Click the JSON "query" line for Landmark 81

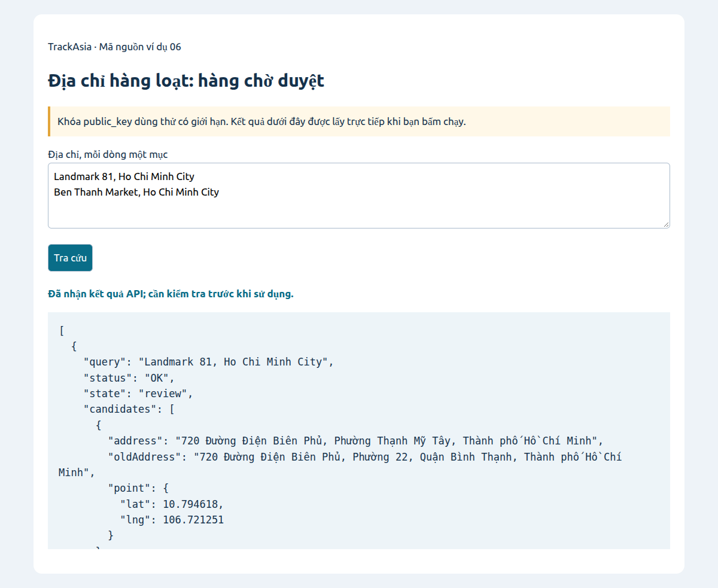click(208, 362)
